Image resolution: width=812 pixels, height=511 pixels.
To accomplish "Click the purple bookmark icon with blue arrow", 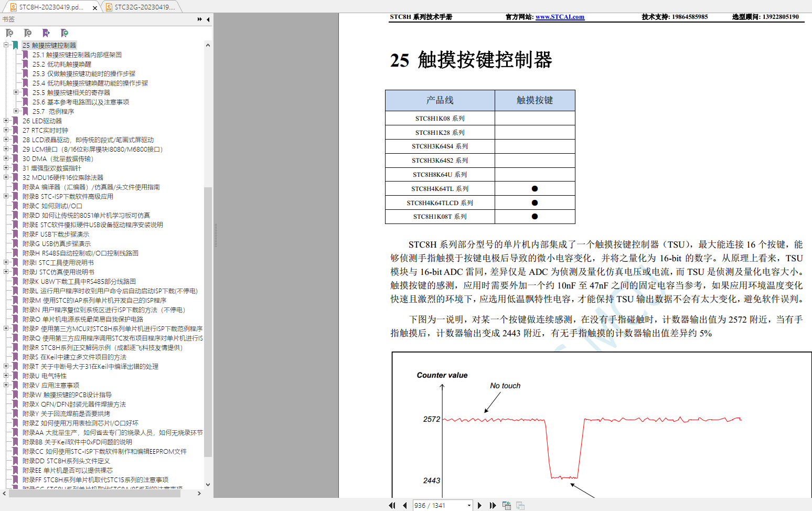I will click(46, 33).
